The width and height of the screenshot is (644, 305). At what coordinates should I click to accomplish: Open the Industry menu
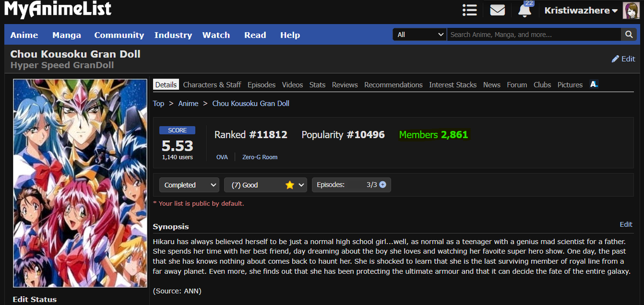173,35
